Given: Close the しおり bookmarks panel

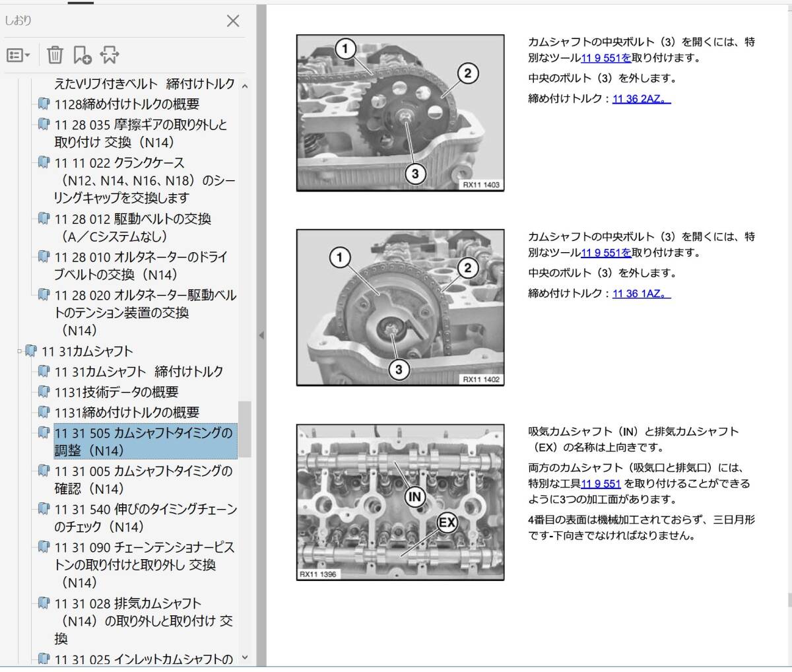Looking at the screenshot, I should pyautogui.click(x=233, y=21).
